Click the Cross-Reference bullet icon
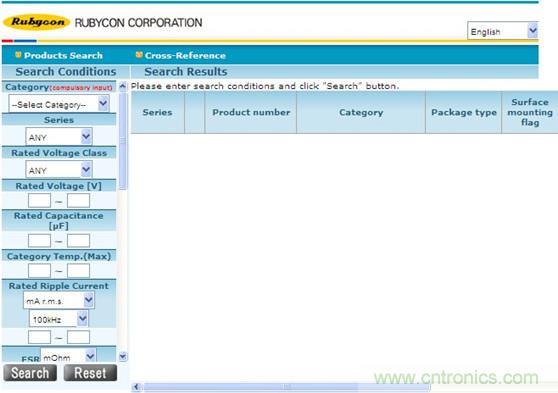Screen dimensions: 558x393 tap(139, 54)
